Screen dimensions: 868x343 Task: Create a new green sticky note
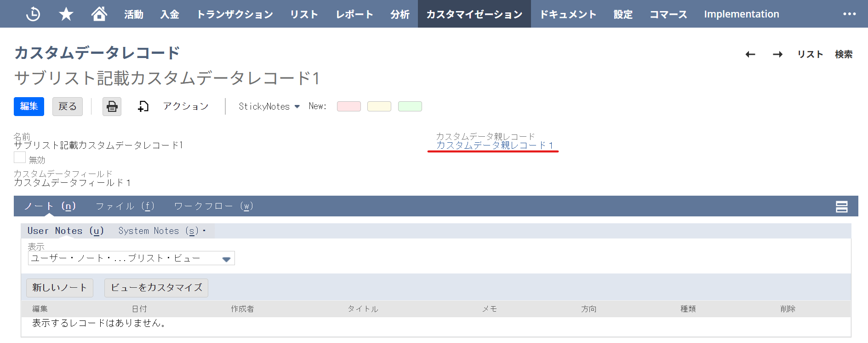coord(410,106)
